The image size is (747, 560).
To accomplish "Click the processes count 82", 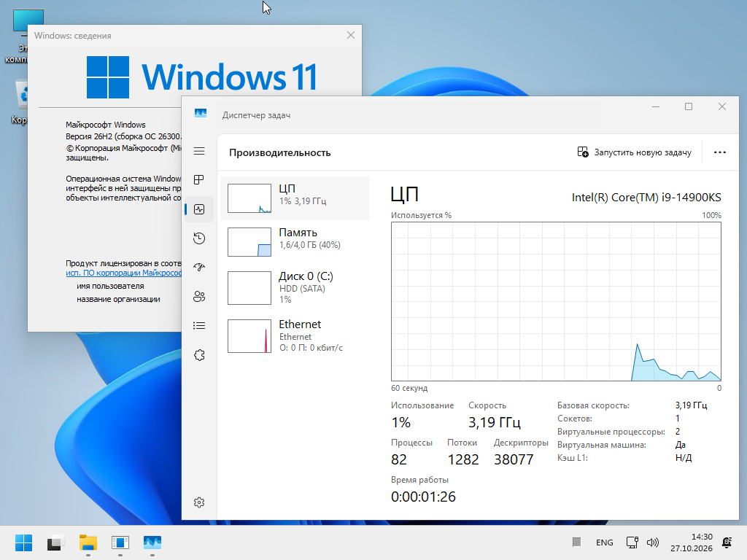I will pyautogui.click(x=399, y=459).
